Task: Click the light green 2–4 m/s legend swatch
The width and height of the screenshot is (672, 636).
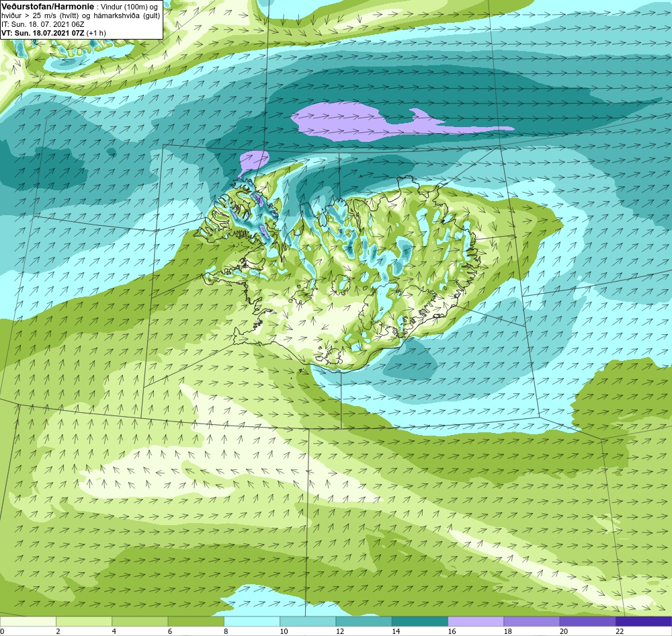Action: click(84, 621)
